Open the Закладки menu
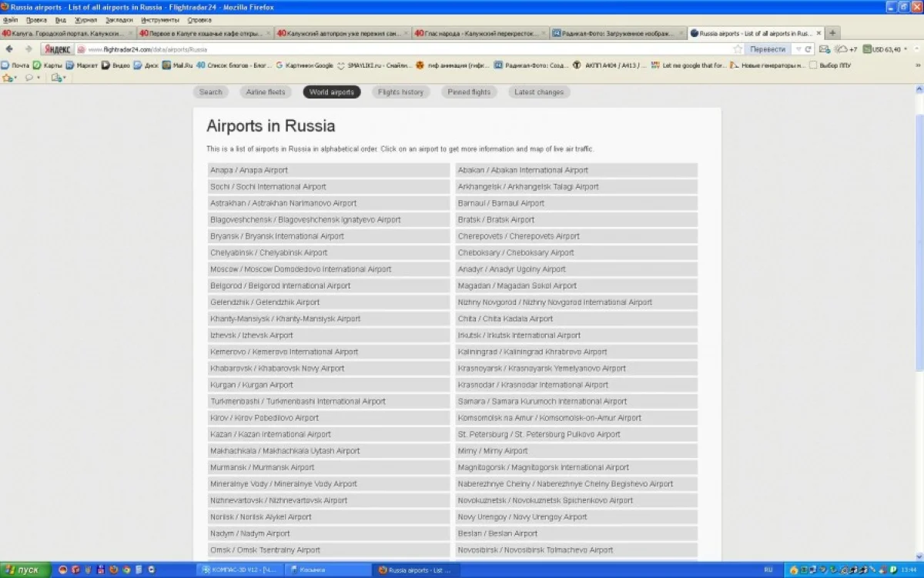 coord(119,19)
